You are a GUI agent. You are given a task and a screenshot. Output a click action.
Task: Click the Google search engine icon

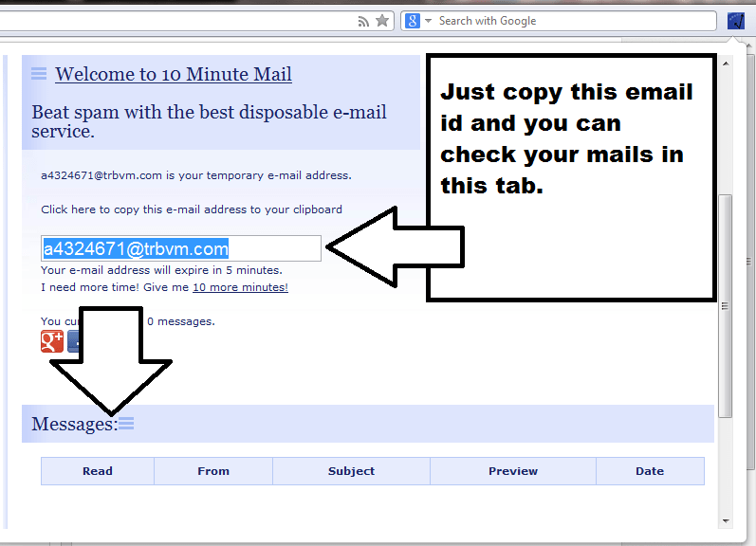tap(413, 21)
